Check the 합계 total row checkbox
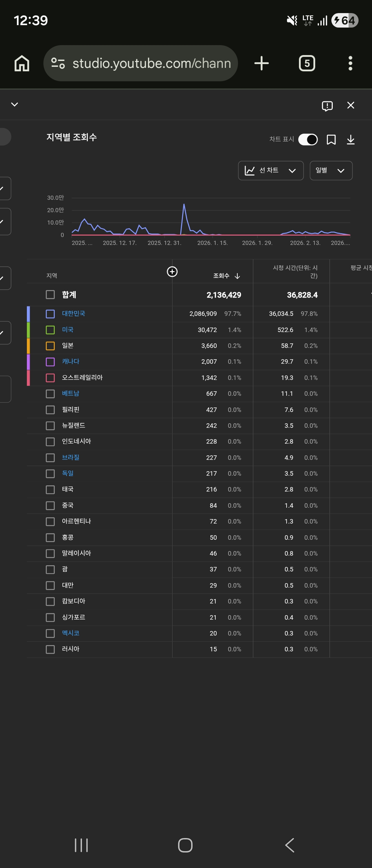The width and height of the screenshot is (372, 868). coord(50,295)
